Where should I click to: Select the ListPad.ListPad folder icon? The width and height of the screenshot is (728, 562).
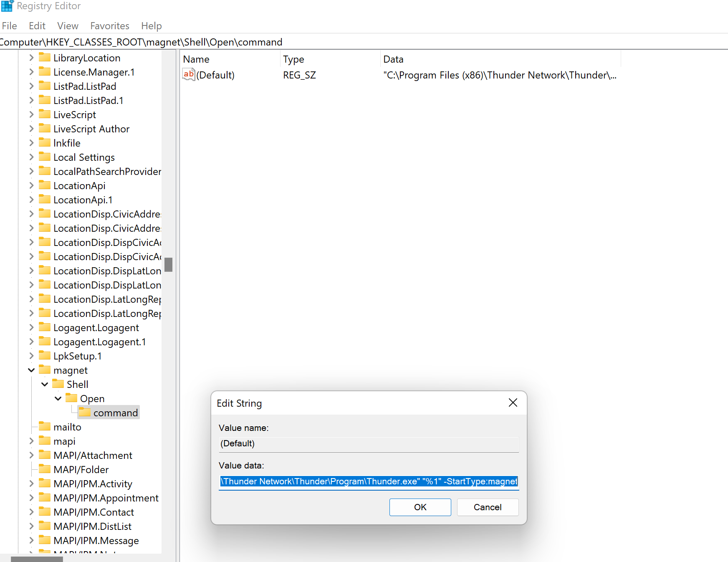tap(45, 86)
